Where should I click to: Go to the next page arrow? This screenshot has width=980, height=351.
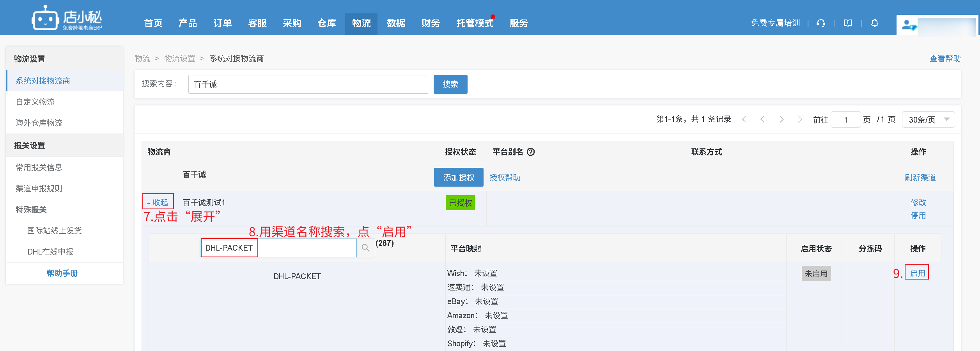click(x=781, y=119)
